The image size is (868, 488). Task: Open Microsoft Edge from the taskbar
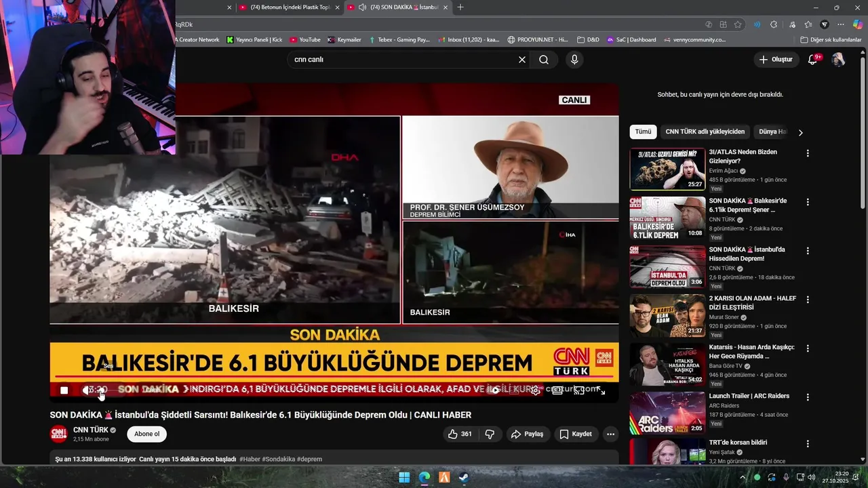pos(424,477)
